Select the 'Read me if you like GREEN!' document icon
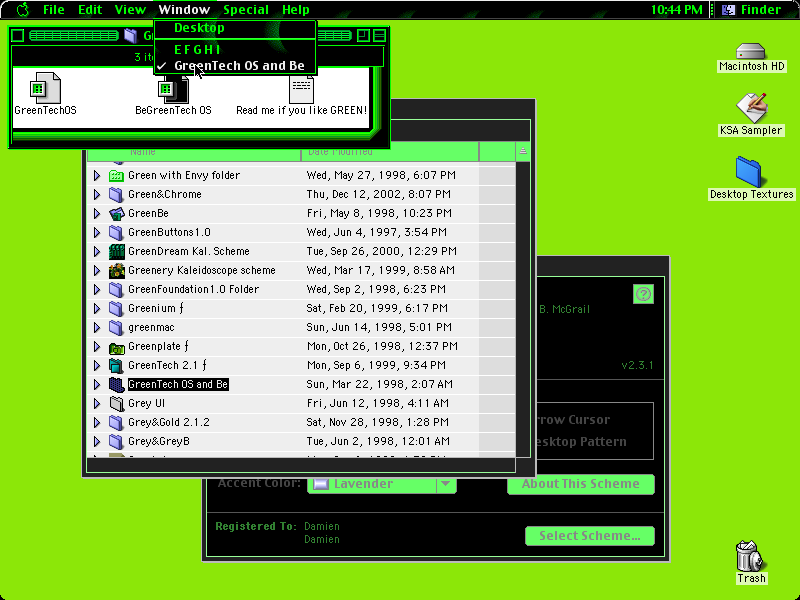 tap(301, 89)
